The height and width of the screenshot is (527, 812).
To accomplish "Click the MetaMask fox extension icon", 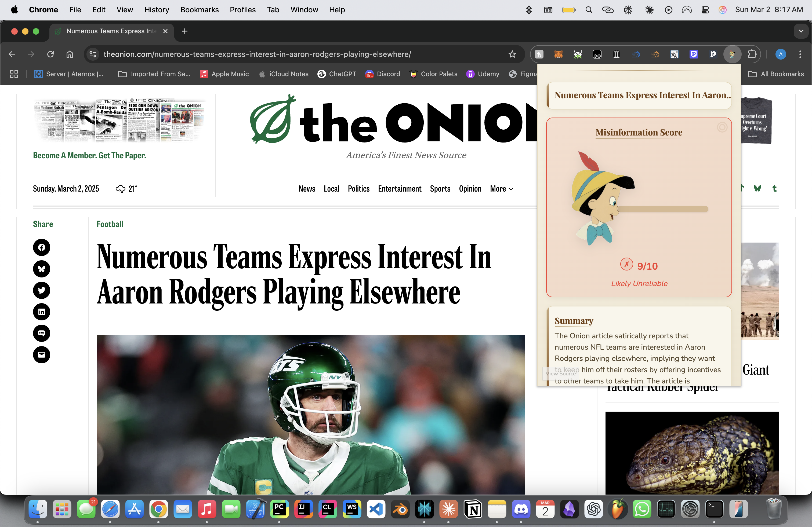I will tap(558, 54).
